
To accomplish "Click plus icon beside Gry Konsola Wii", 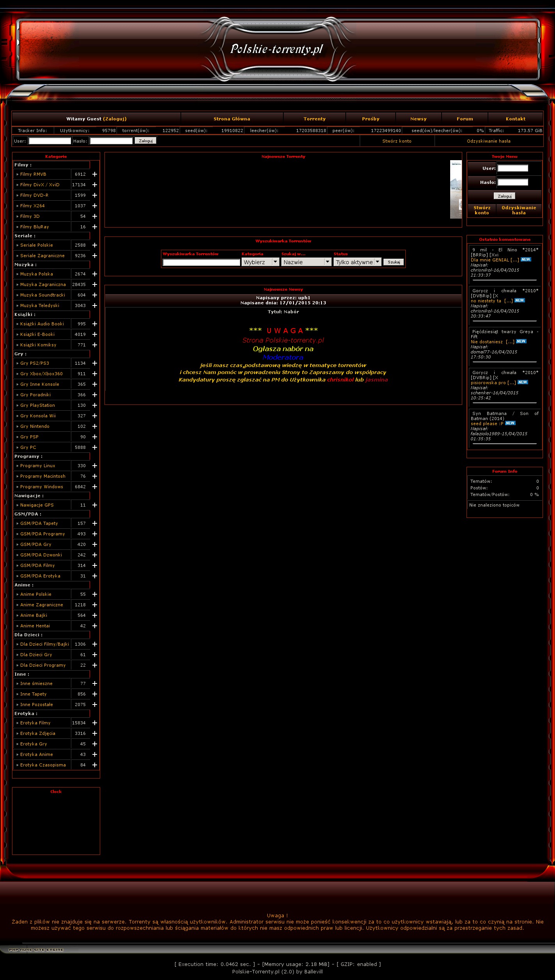I will tap(95, 416).
